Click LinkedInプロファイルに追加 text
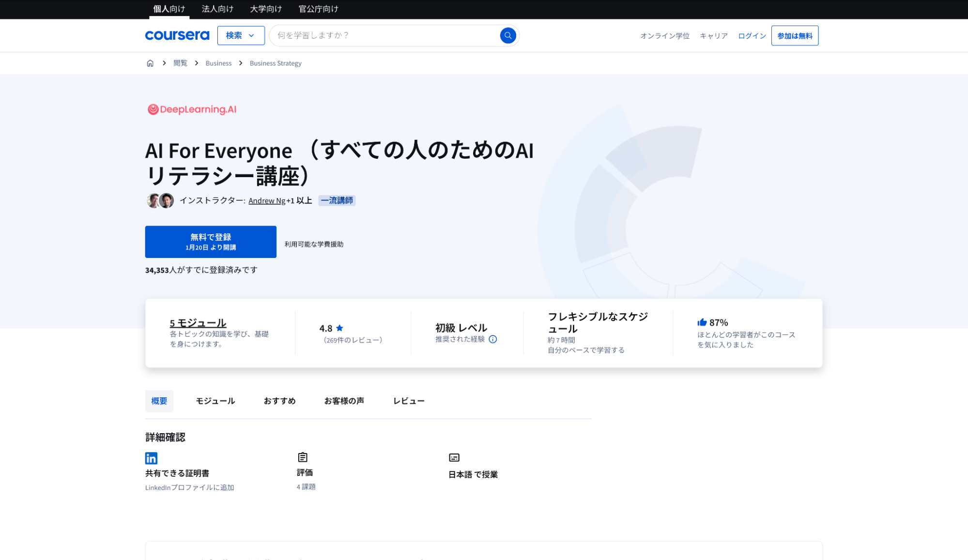968x560 pixels. click(190, 487)
